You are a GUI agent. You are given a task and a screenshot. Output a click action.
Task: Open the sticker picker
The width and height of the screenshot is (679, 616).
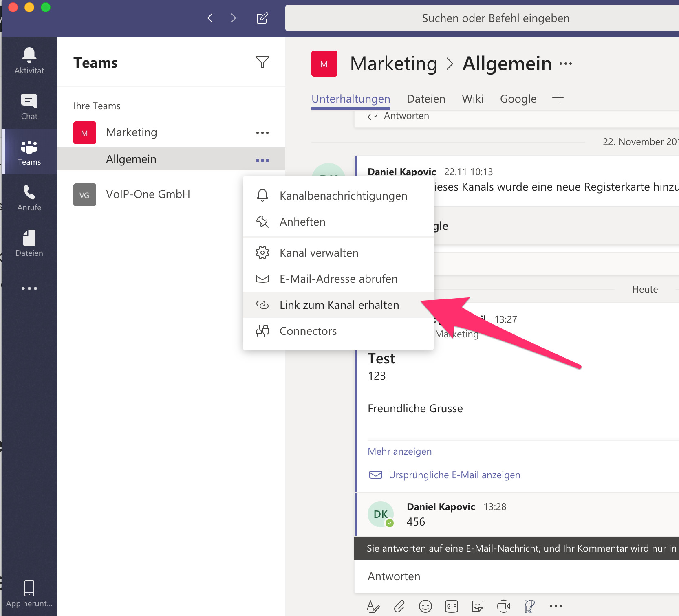[x=478, y=606]
